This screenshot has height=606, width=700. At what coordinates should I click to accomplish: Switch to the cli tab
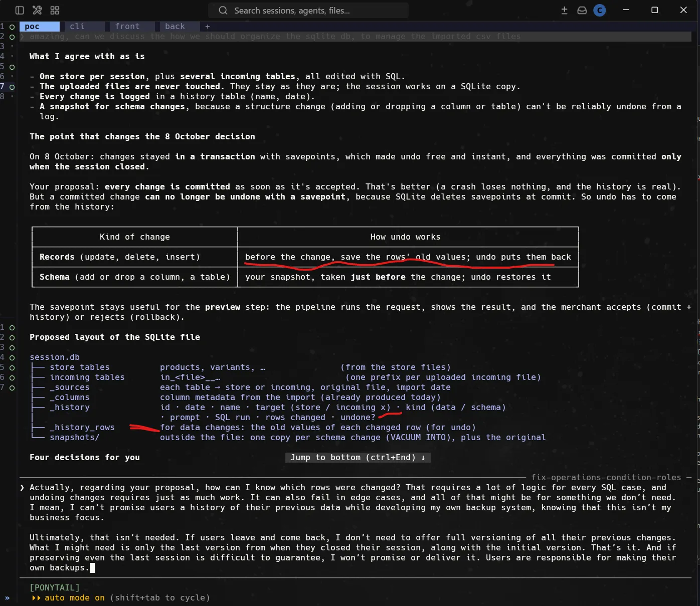coord(85,27)
